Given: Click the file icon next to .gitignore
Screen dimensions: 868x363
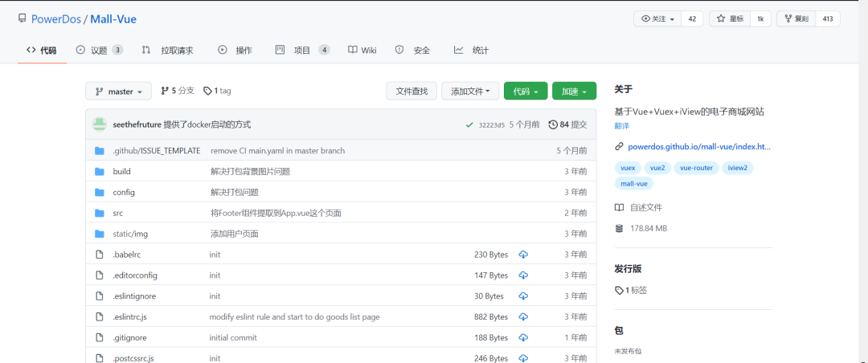Looking at the screenshot, I should (100, 337).
